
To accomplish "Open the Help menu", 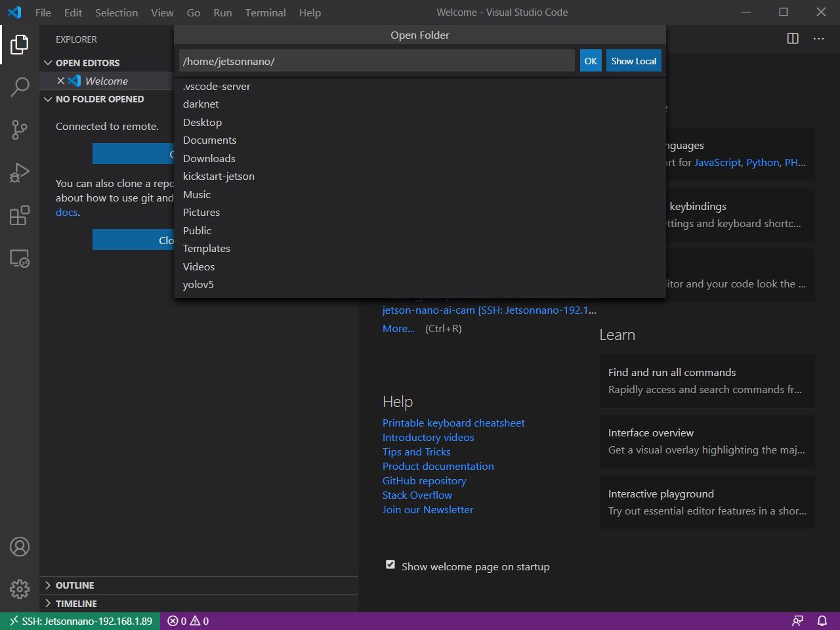I will tap(310, 12).
